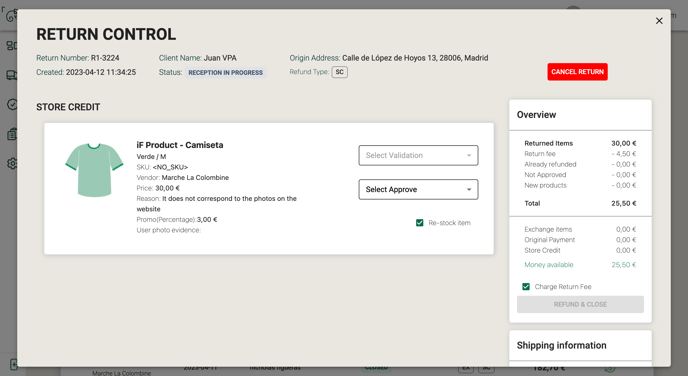Open the settings gear icon in sidebar
The image size is (688, 376).
click(12, 164)
